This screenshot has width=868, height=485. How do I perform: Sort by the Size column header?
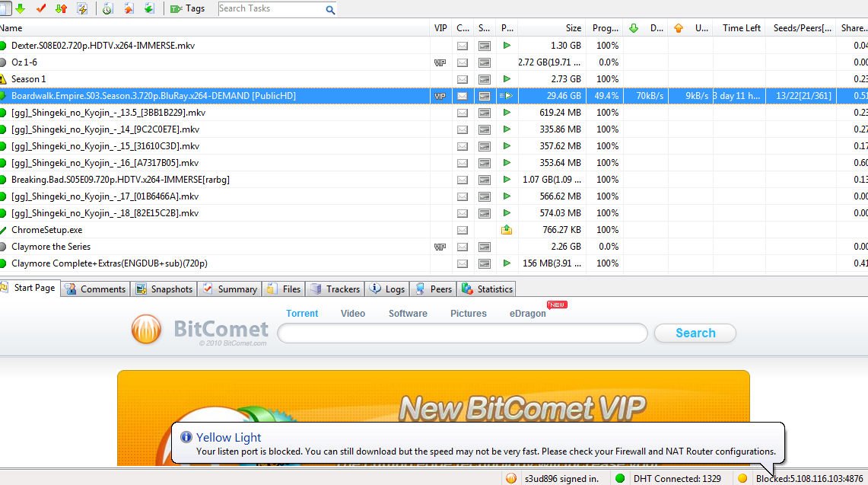[x=551, y=27]
